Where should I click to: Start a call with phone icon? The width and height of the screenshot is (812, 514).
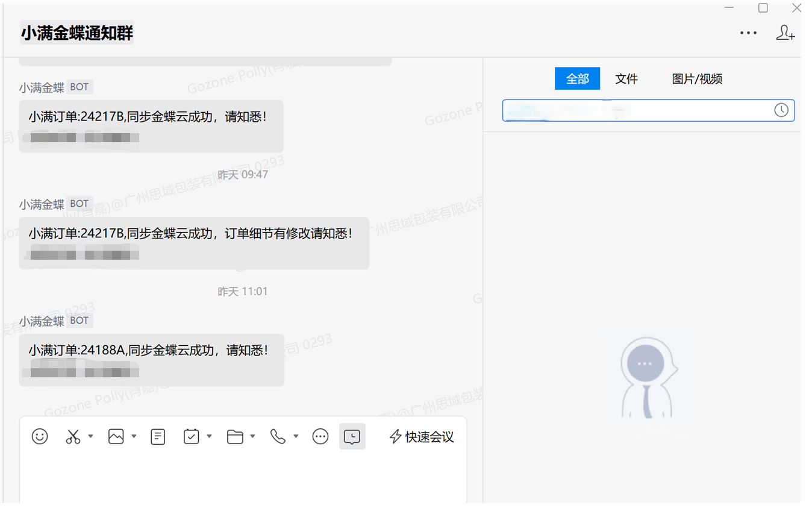[278, 436]
